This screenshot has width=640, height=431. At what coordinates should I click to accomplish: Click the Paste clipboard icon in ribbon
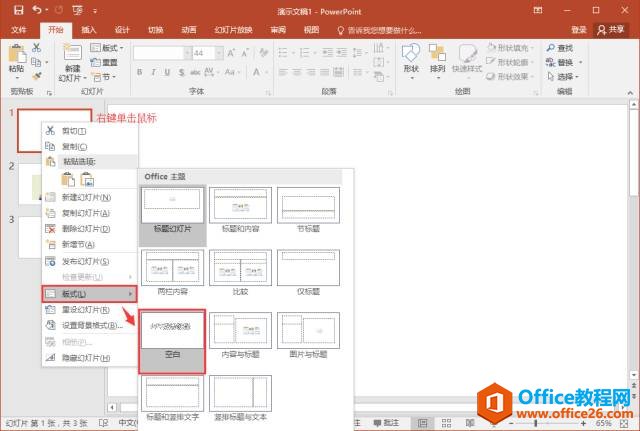[x=17, y=54]
